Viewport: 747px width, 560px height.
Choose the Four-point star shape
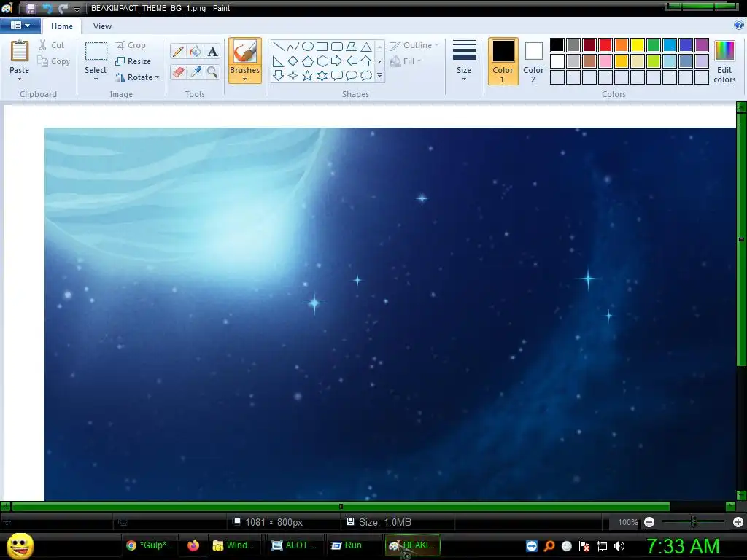click(x=293, y=75)
